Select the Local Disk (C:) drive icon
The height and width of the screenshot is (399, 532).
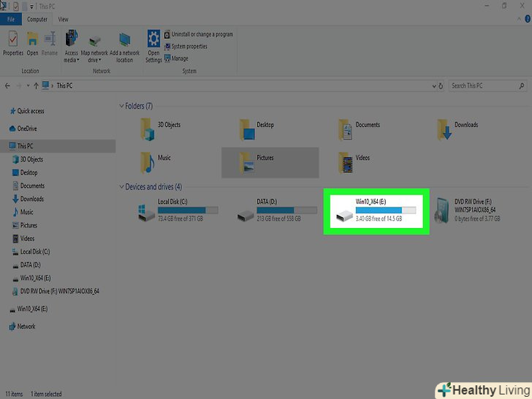pos(147,213)
